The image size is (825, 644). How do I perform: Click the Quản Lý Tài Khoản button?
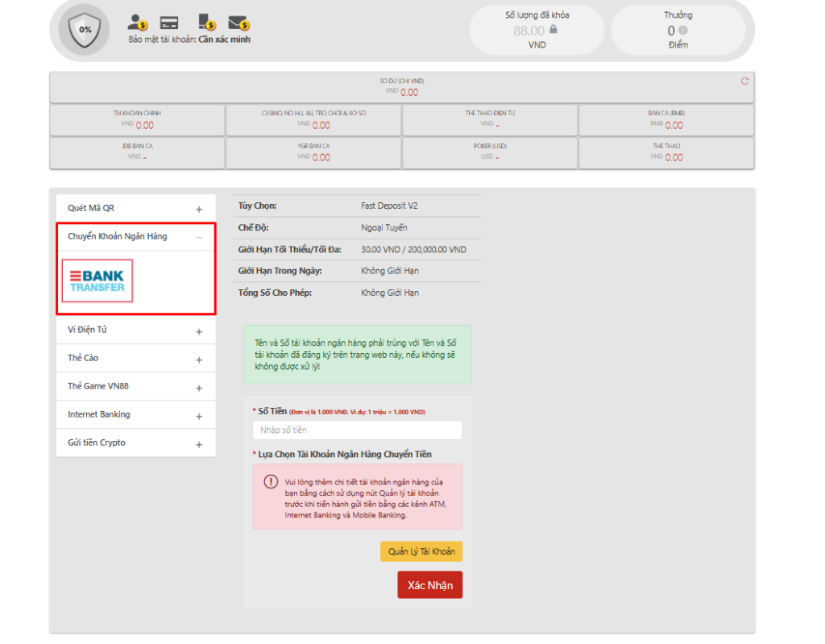pos(421,551)
